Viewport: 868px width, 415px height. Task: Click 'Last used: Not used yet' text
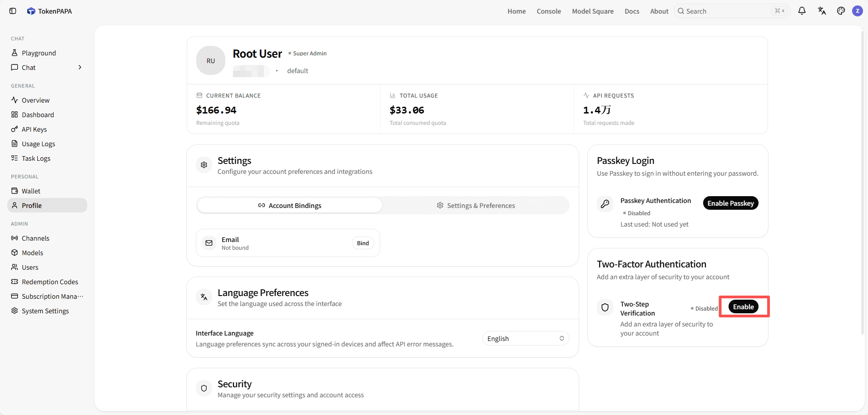[655, 224]
